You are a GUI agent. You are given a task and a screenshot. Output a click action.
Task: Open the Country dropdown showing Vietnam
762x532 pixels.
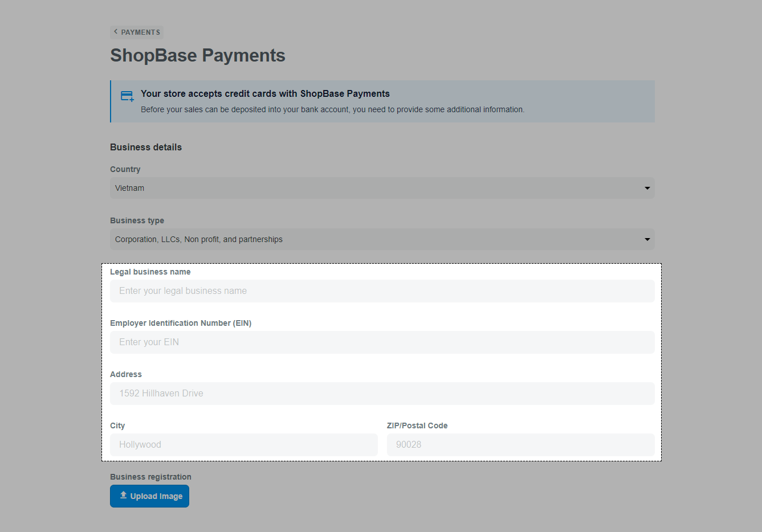[x=376, y=188]
